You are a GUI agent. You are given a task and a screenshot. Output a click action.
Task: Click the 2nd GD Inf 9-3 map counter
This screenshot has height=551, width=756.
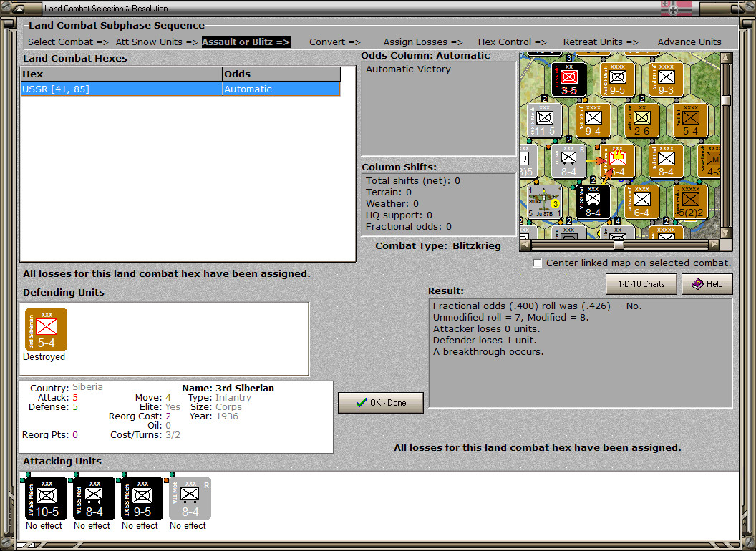(x=666, y=79)
